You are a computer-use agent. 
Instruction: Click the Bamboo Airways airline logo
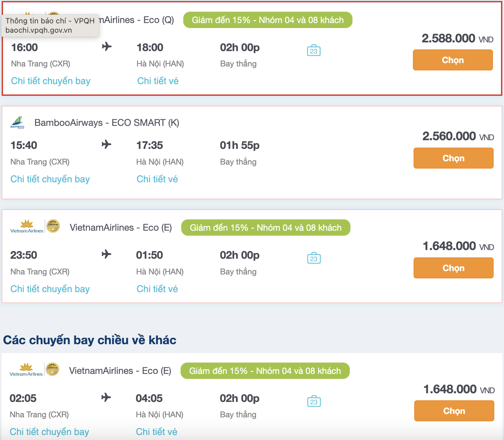click(x=18, y=123)
